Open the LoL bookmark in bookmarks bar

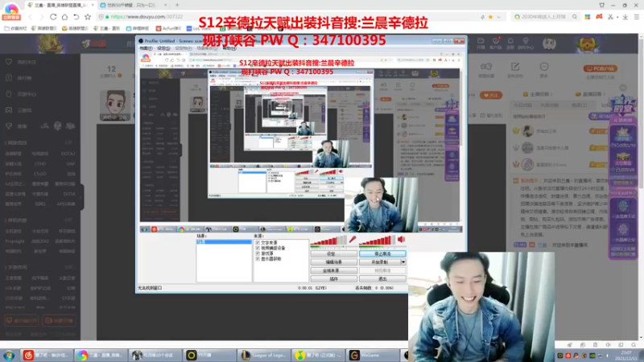tap(200, 28)
